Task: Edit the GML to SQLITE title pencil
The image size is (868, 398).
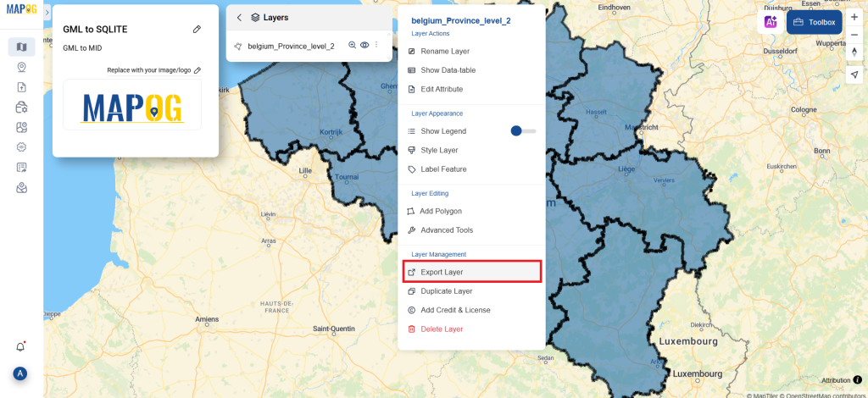Action: point(197,30)
